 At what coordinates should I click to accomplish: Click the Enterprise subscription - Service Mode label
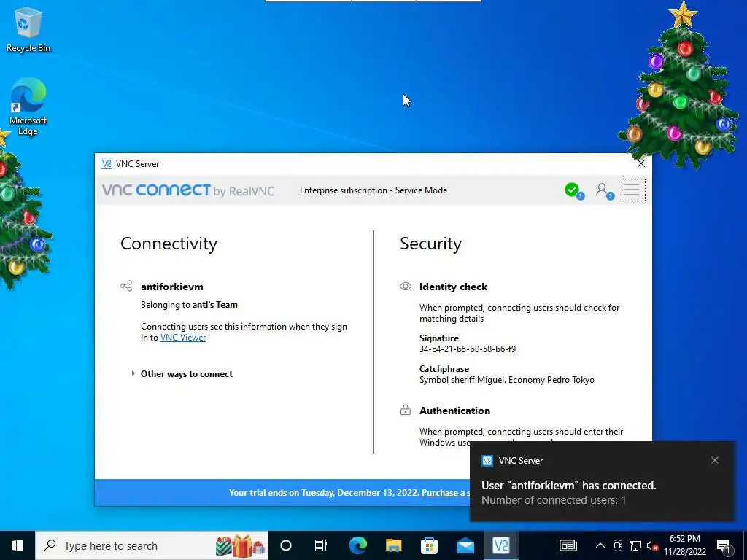pyautogui.click(x=373, y=190)
